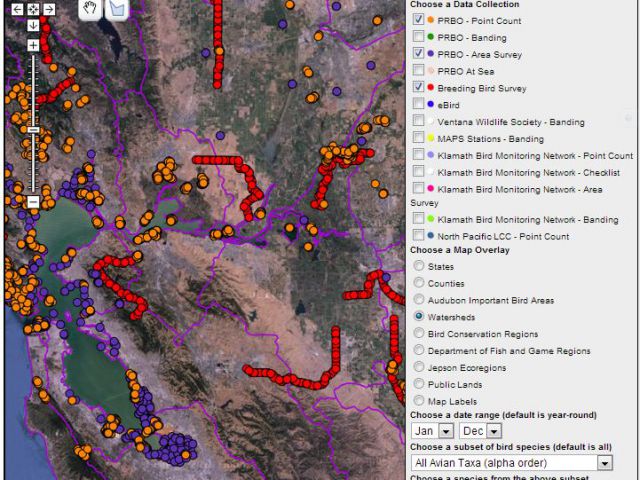Select Audubon Important Bird Areas overlay
Viewport: 640px width, 480px height.
tap(418, 299)
